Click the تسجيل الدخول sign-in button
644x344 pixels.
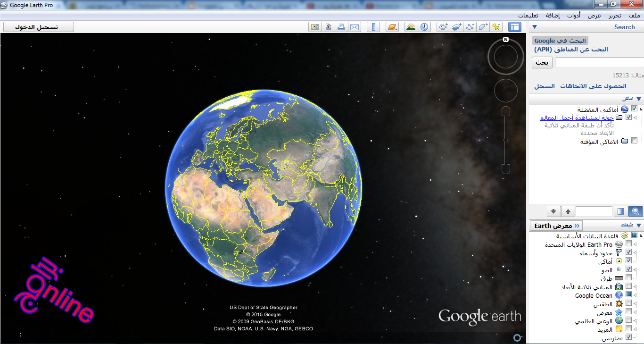(39, 27)
